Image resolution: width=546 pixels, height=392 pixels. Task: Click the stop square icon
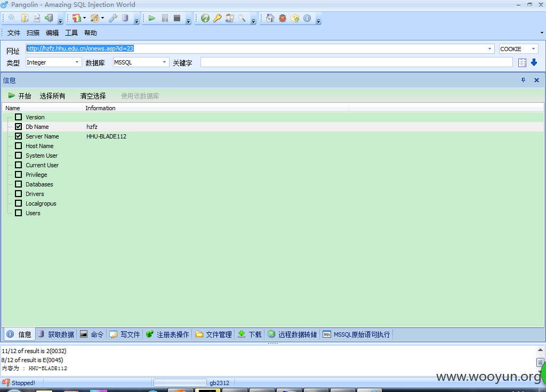point(177,18)
